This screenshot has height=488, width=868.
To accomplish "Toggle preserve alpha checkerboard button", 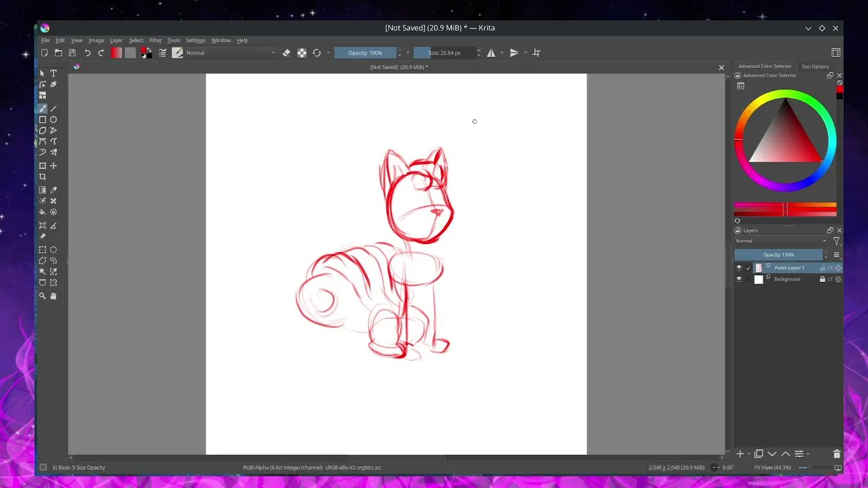I will tap(302, 53).
